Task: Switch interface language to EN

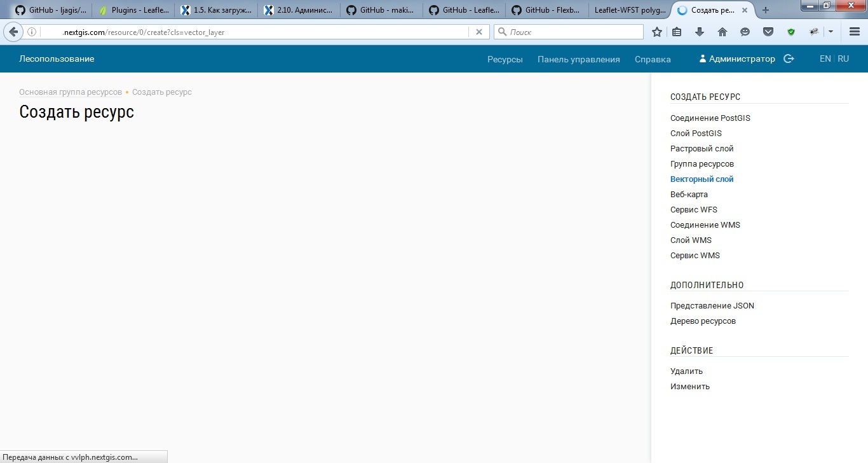Action: point(825,59)
